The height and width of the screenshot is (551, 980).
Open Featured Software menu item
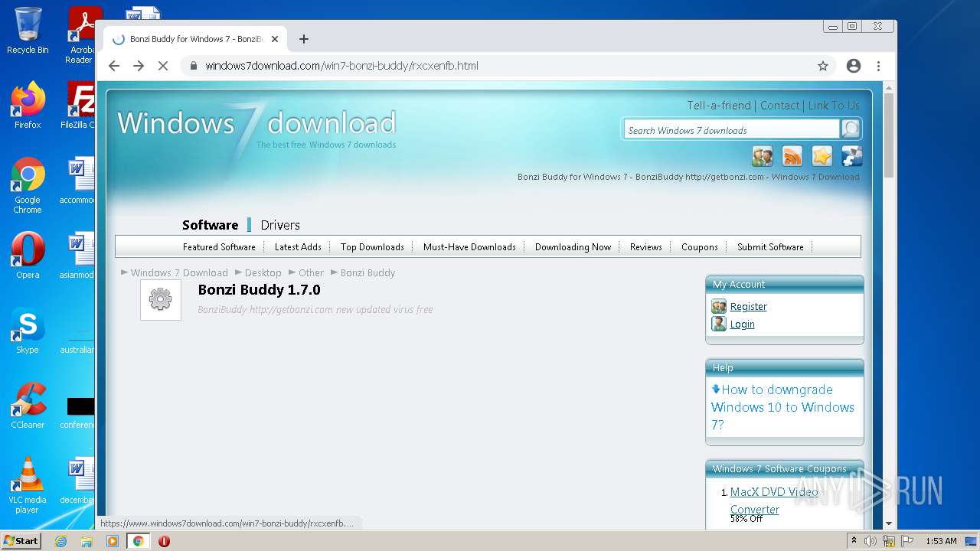(219, 246)
